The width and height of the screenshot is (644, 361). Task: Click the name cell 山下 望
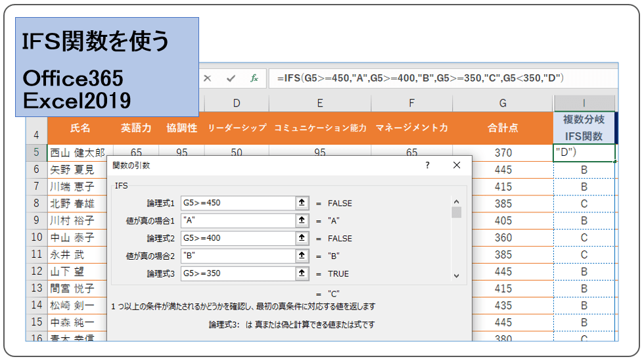click(78, 272)
